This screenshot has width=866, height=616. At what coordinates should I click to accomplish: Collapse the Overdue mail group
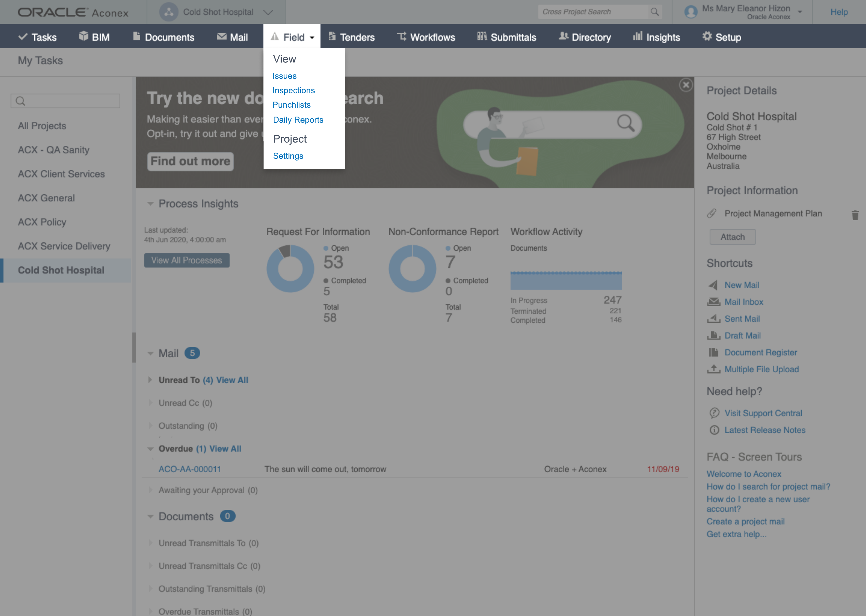pos(150,449)
